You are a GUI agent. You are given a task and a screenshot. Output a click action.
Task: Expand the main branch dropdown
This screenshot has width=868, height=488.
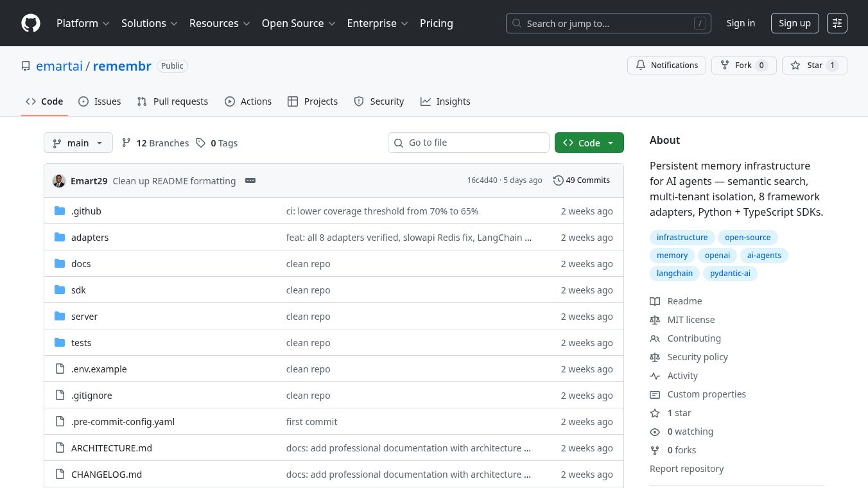pyautogui.click(x=78, y=143)
